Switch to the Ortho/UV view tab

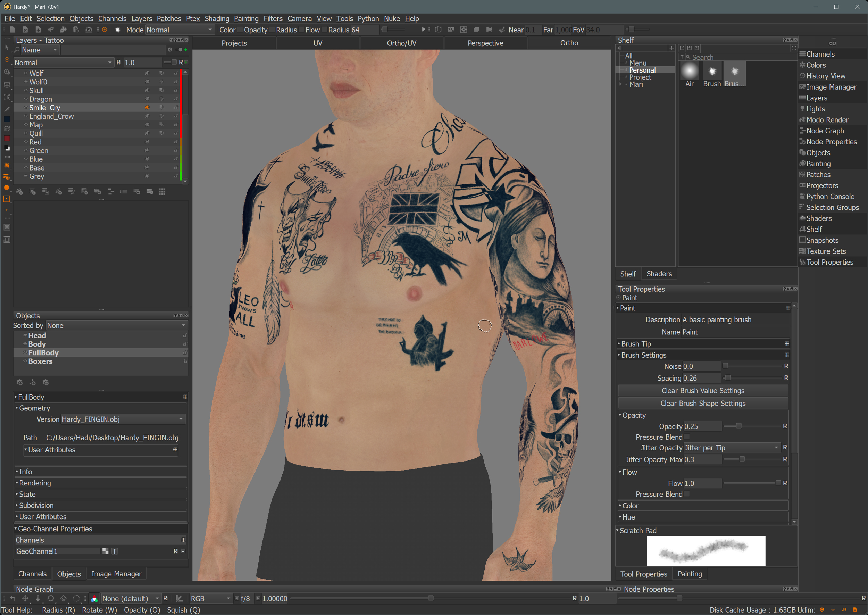pos(401,43)
